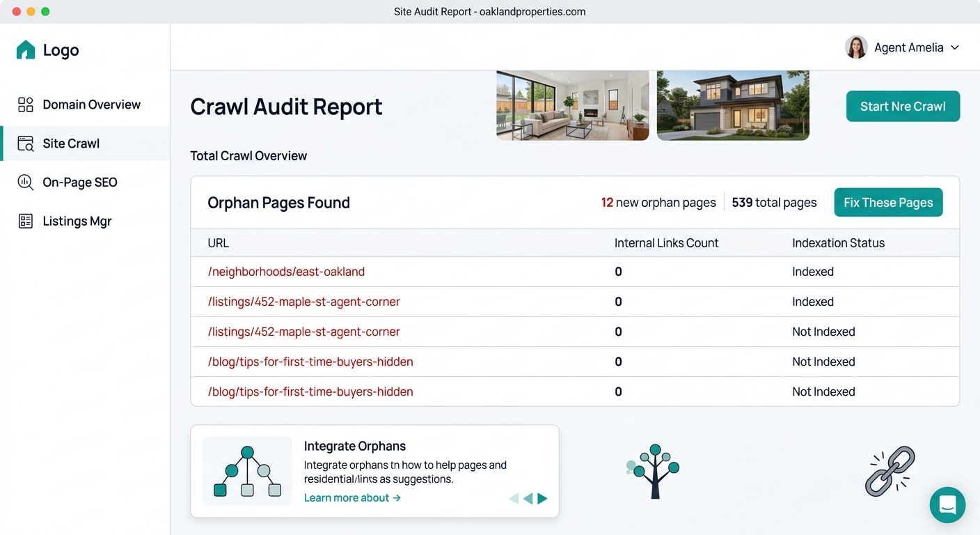Click the broken chain link icon
The height and width of the screenshot is (535, 980).
click(890, 472)
